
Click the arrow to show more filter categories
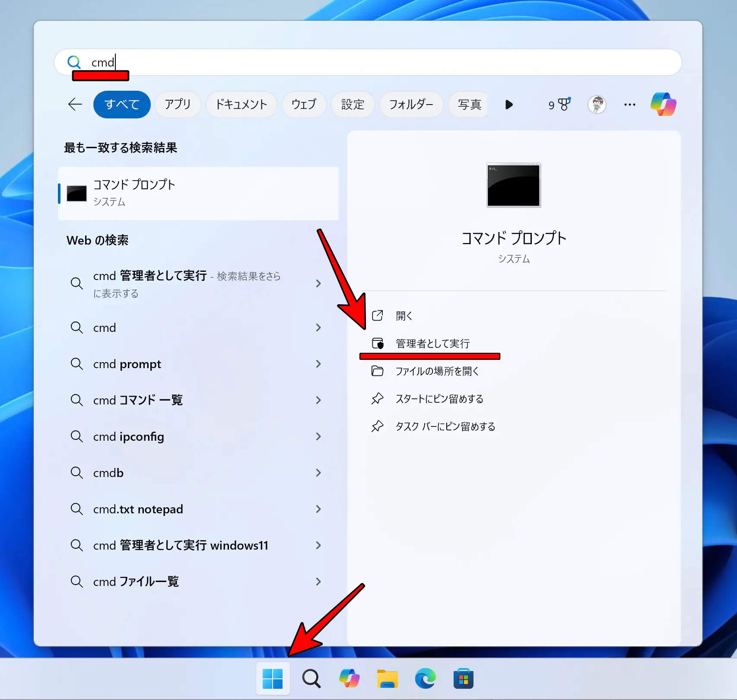point(509,104)
